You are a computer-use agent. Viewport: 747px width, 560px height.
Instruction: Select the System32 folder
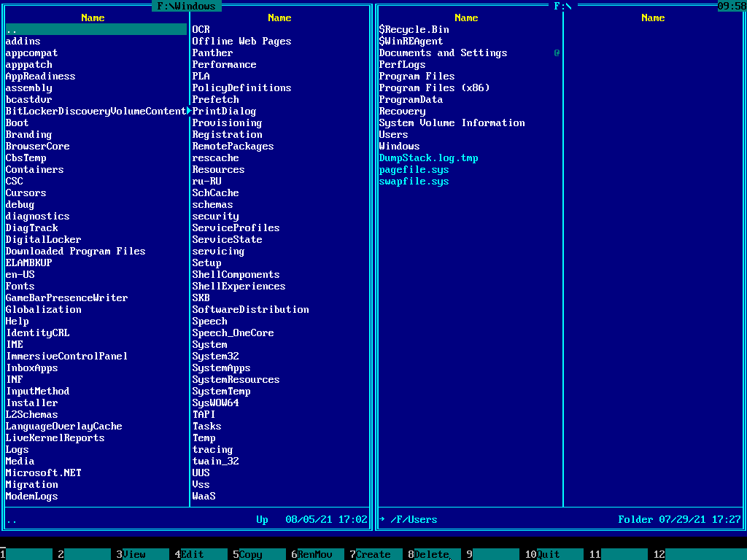215,356
